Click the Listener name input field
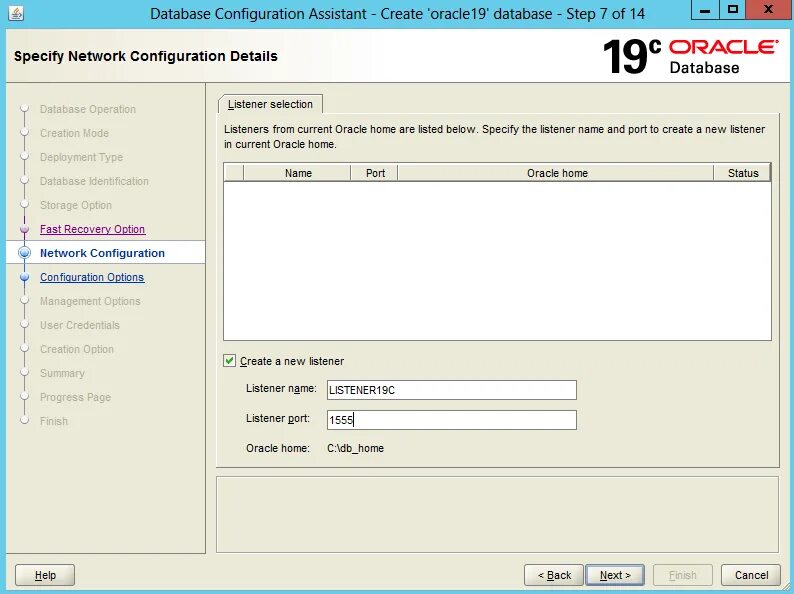 (452, 390)
